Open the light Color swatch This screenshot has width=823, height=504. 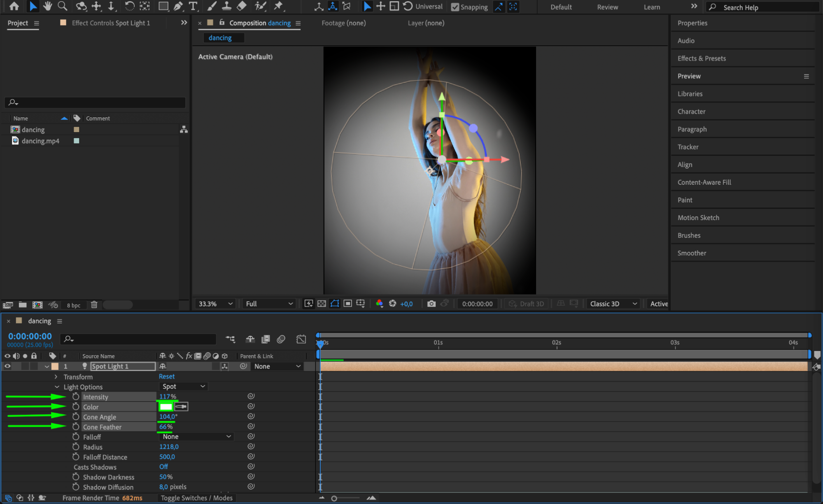tap(166, 407)
